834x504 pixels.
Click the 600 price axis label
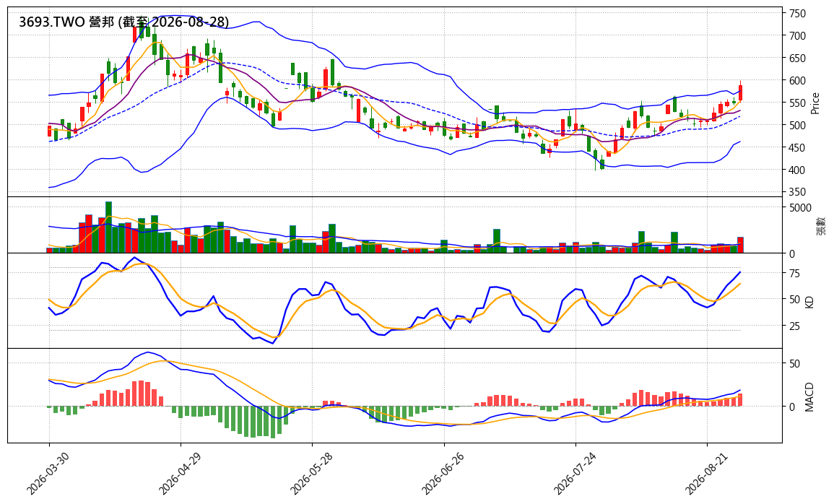click(x=797, y=80)
